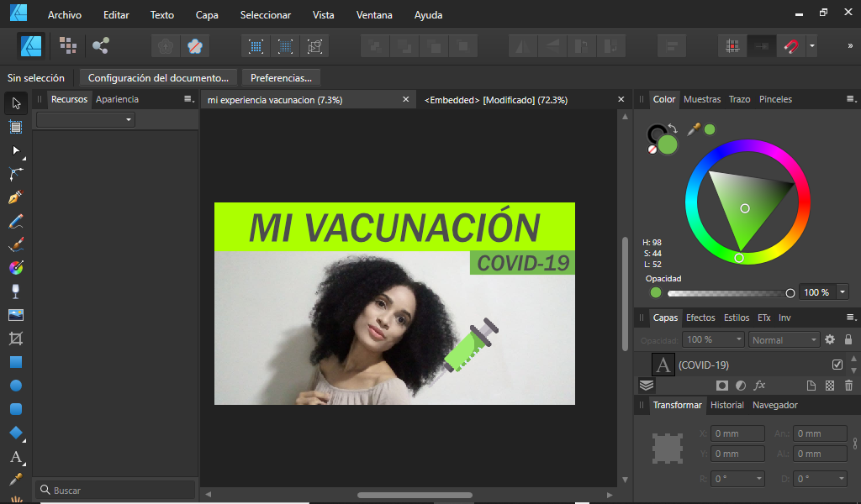Select the Artboard tool

point(16,127)
